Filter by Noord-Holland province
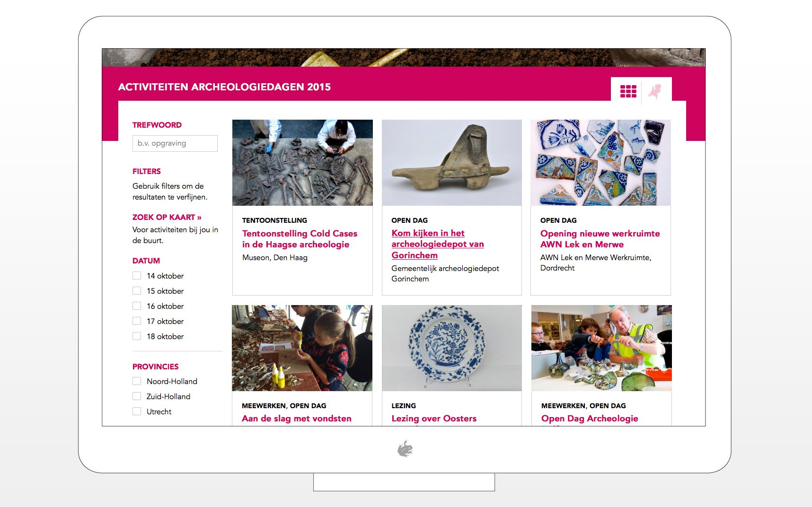 (x=137, y=381)
